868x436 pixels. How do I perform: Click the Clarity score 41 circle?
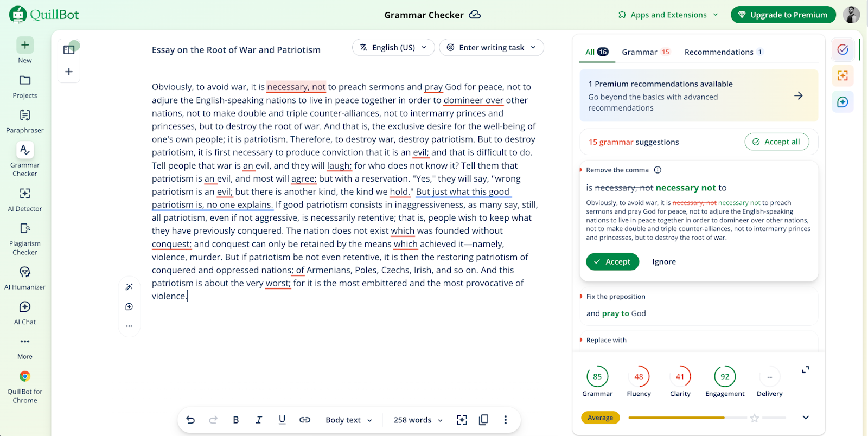(x=680, y=376)
